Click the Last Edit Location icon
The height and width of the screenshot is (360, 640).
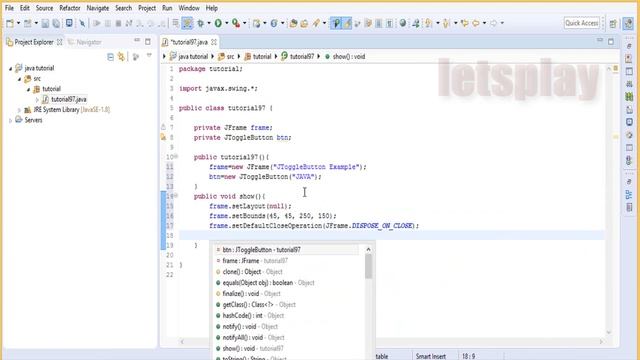(x=464, y=23)
